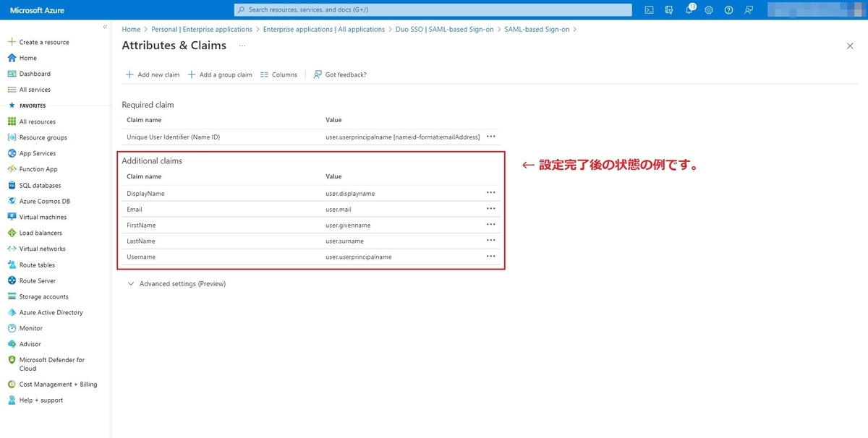Viewport: 868px width, 438px height.
Task: Expand Advanced settings (Preview) section
Action: tap(176, 284)
